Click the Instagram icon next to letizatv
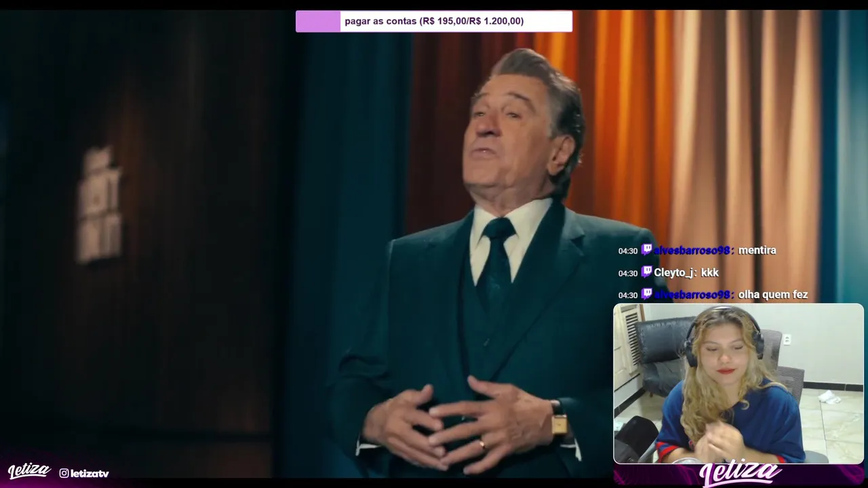Viewport: 868px width, 488px height. click(x=64, y=473)
